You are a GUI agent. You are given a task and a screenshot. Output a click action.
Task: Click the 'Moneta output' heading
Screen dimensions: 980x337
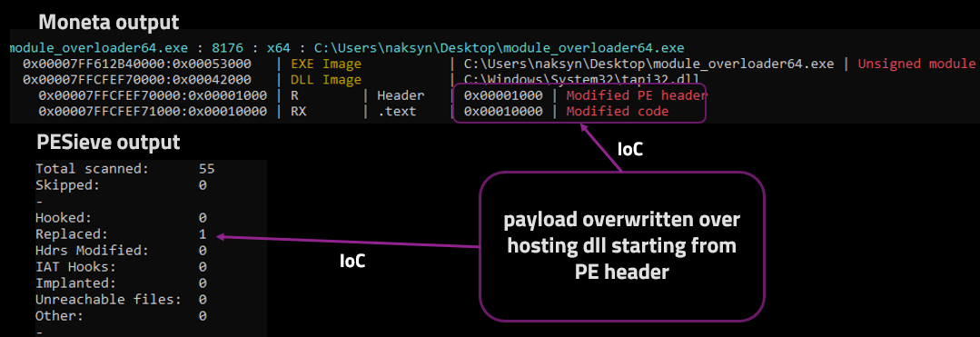pos(109,23)
